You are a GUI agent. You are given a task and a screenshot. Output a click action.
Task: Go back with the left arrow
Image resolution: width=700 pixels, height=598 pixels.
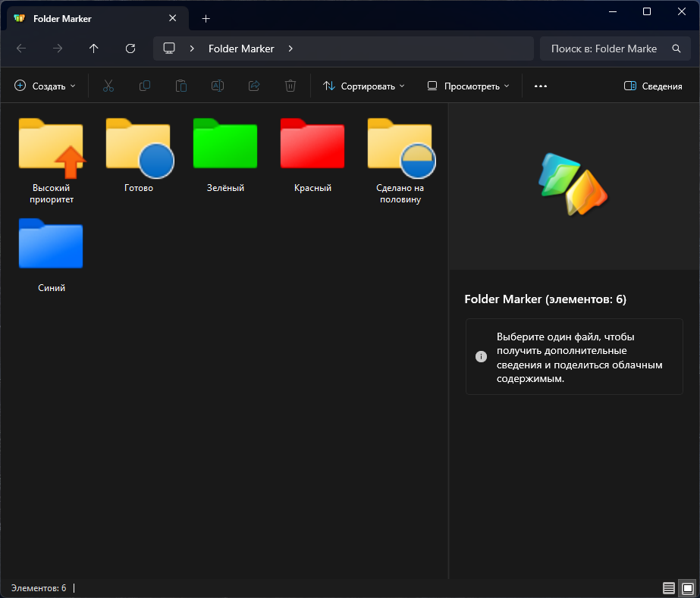coord(21,49)
